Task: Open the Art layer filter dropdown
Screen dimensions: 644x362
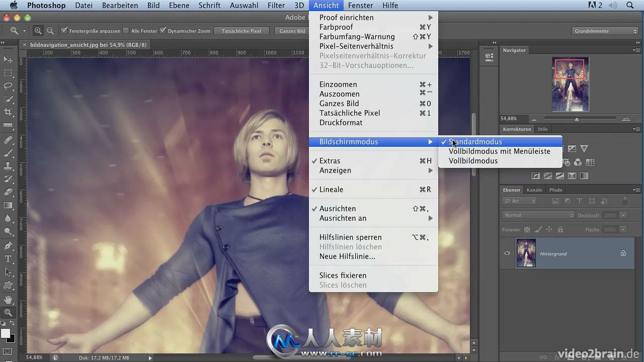Action: click(520, 201)
